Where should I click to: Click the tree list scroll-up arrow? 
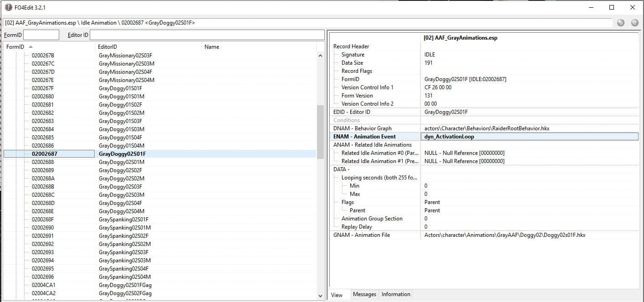320,55
